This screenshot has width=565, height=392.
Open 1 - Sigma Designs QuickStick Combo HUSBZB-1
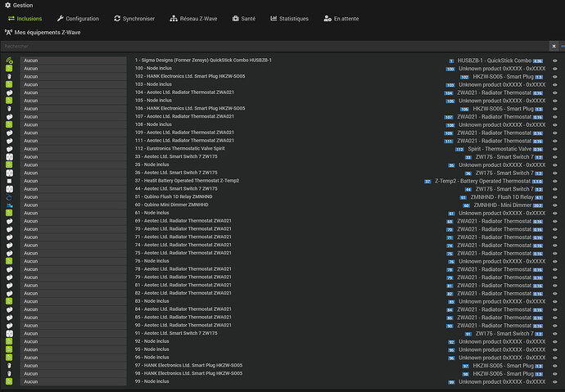[x=203, y=60]
